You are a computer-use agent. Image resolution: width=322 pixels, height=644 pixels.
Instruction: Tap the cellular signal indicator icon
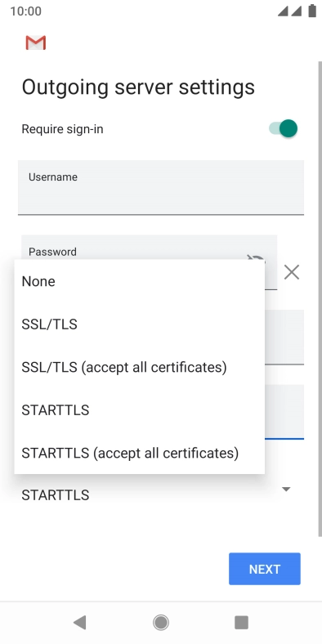[289, 11]
